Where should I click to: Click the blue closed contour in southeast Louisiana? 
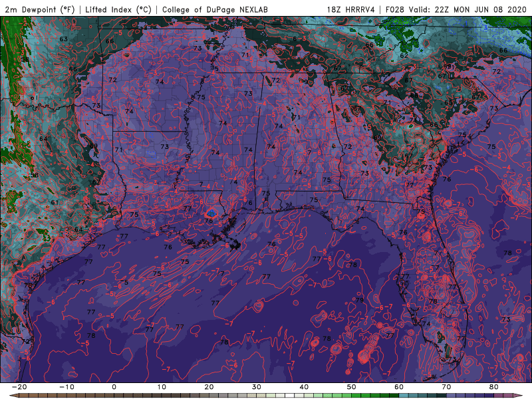tap(211, 213)
